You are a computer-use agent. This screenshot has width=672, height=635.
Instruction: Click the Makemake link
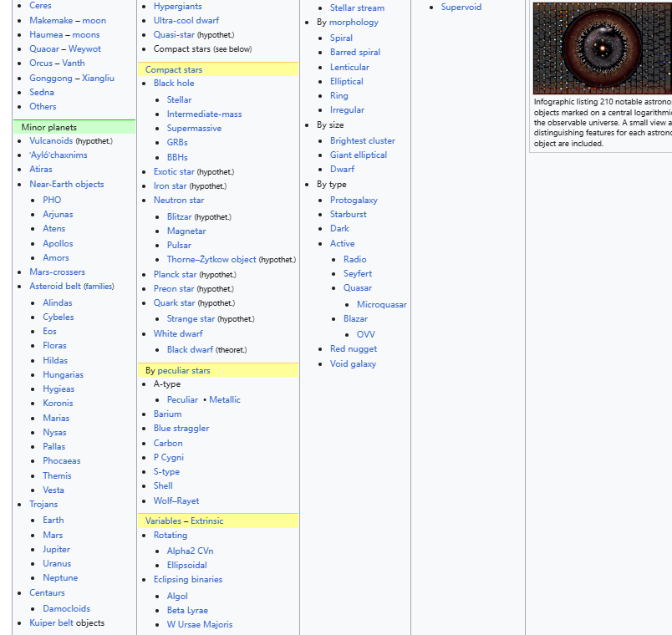click(x=52, y=20)
